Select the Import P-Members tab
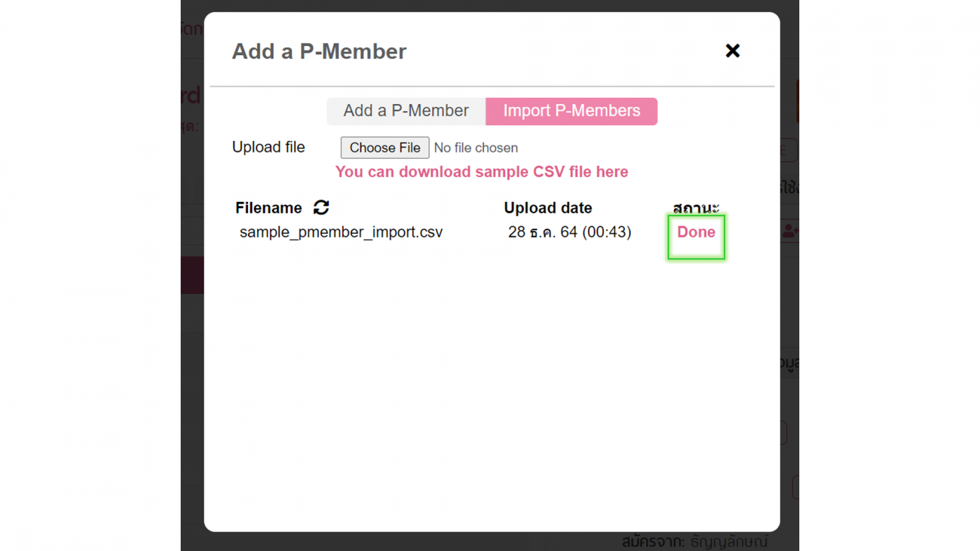Image resolution: width=980 pixels, height=551 pixels. tap(571, 111)
